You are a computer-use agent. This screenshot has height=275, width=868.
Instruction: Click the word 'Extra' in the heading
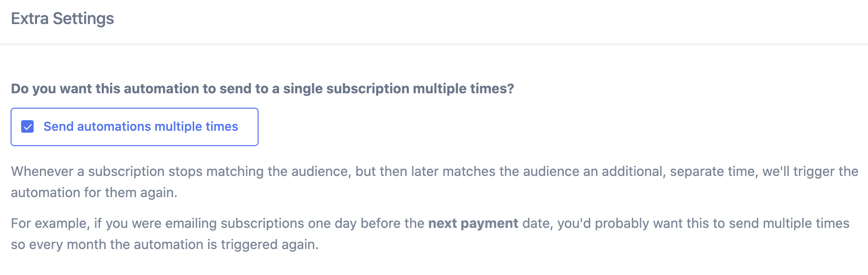click(30, 19)
